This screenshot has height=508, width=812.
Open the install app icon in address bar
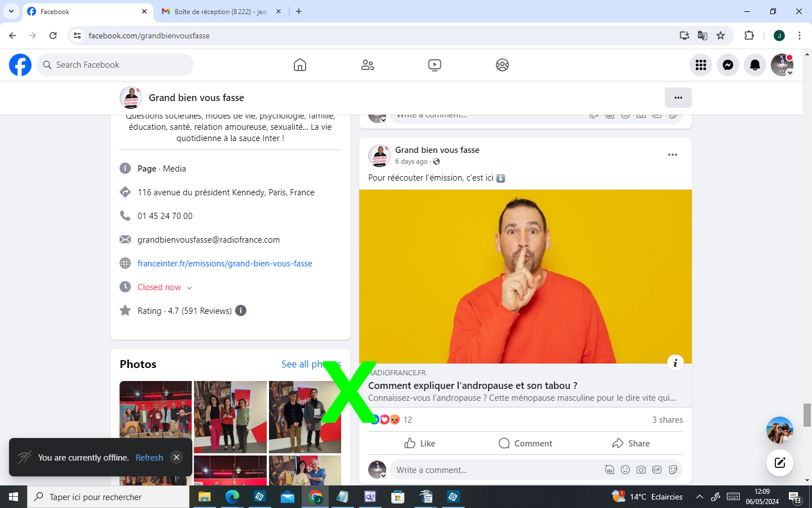coord(685,36)
